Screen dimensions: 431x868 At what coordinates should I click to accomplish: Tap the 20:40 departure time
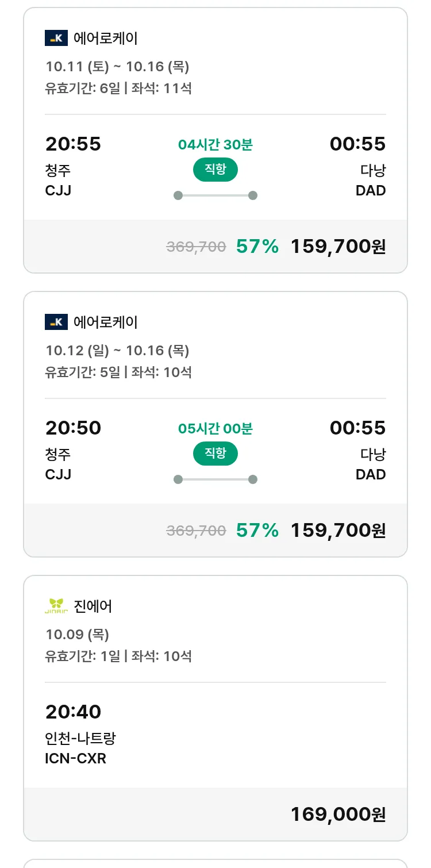tap(73, 712)
